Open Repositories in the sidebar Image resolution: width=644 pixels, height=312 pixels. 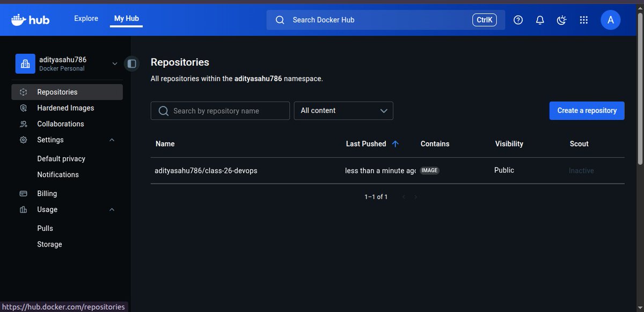tap(67, 92)
